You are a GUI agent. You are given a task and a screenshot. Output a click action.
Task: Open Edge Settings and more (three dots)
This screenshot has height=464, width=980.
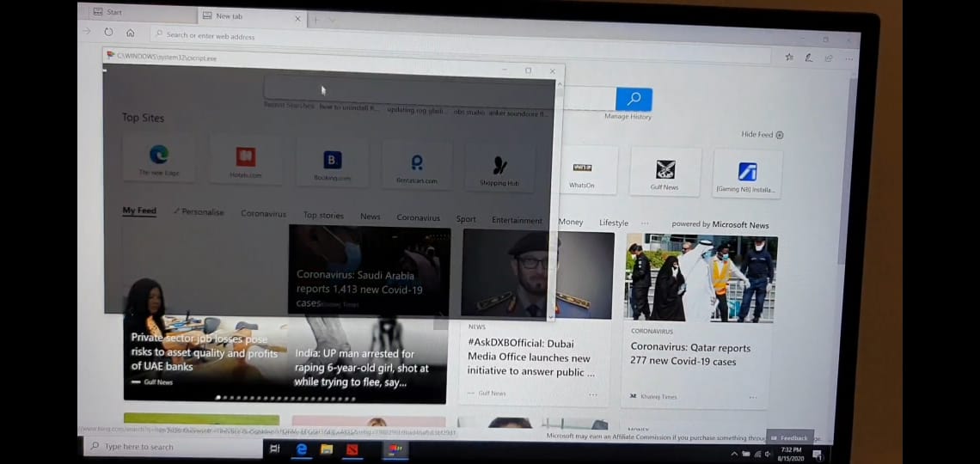[848, 58]
